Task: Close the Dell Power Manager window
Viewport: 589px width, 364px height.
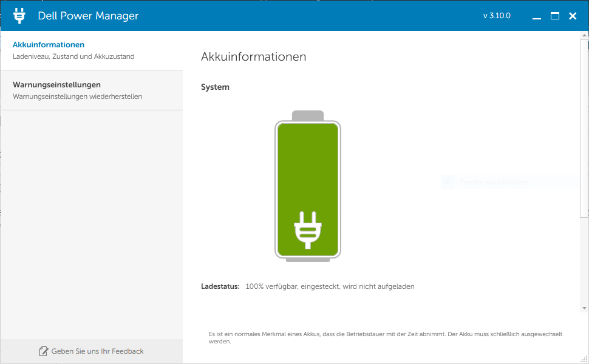Action: (x=573, y=16)
